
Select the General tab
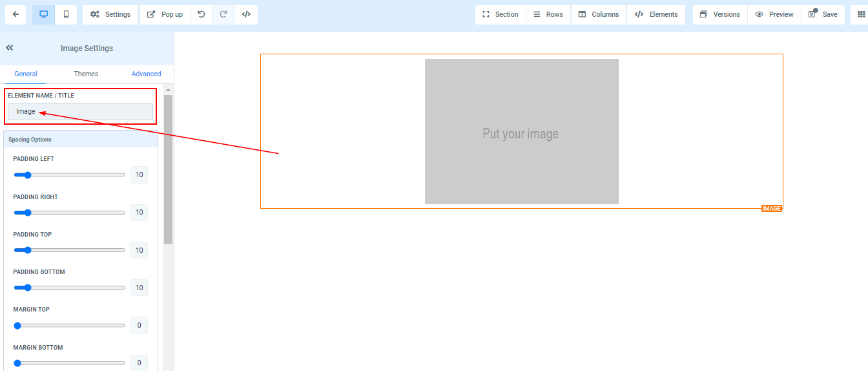pyautogui.click(x=26, y=74)
